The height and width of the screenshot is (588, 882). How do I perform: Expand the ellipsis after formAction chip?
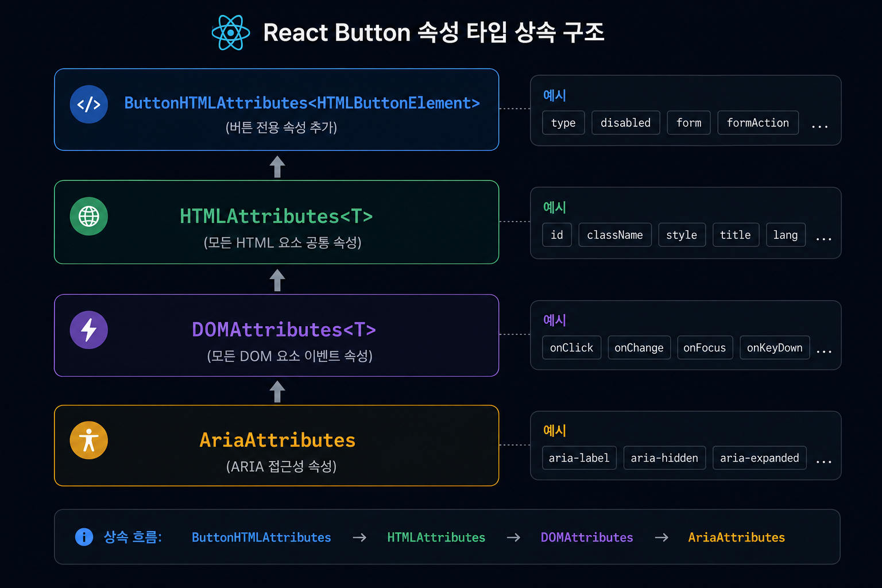(819, 127)
